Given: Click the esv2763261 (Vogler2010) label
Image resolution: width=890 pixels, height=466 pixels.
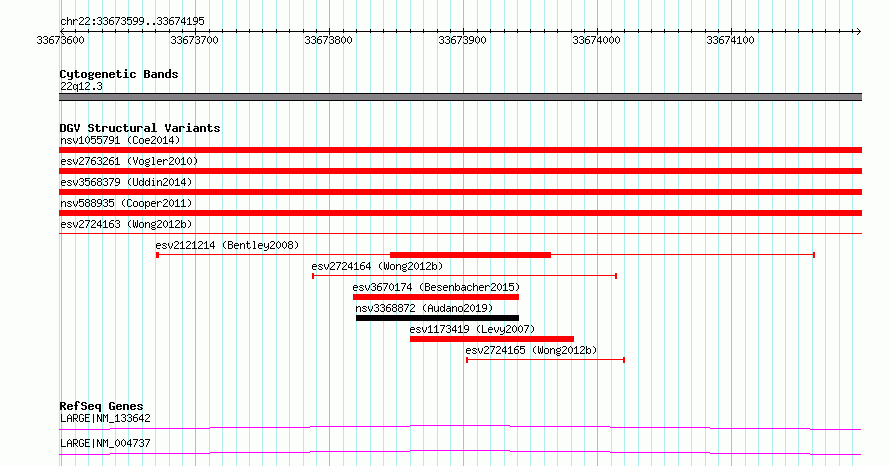Looking at the screenshot, I should click(129, 161).
